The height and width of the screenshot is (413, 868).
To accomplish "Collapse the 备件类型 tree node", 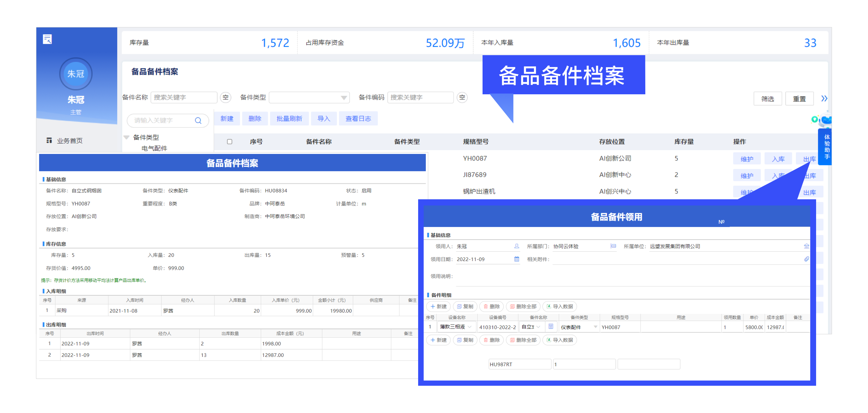I will (126, 137).
